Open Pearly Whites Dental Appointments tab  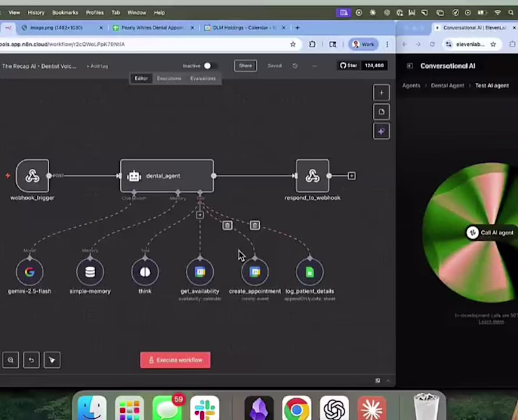pos(153,28)
